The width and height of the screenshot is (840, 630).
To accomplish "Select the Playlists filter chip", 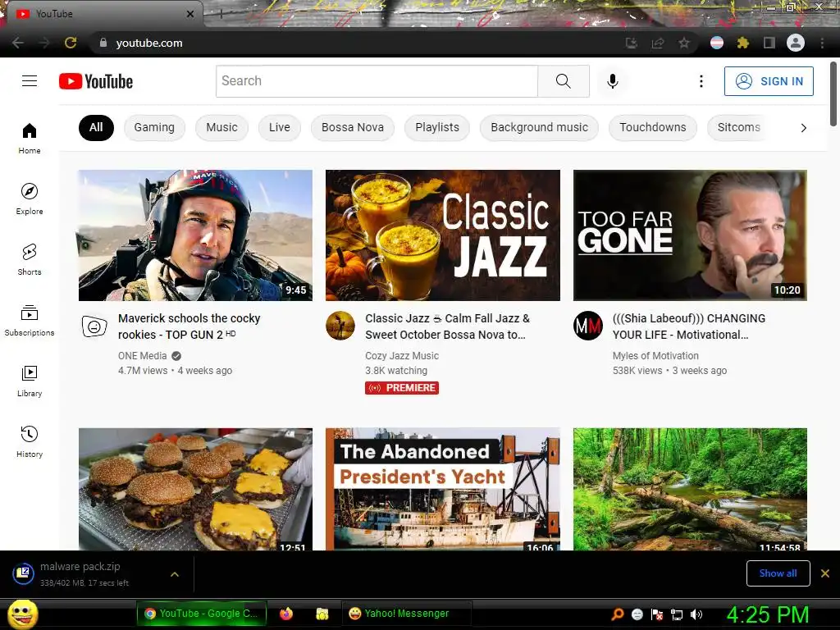I will pos(437,127).
